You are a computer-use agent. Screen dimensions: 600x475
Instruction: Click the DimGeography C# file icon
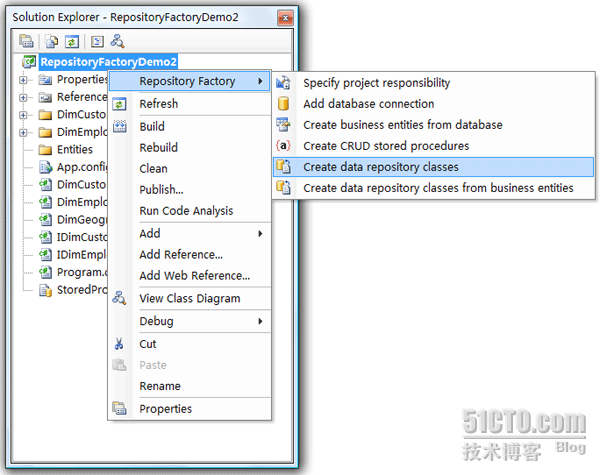46,219
